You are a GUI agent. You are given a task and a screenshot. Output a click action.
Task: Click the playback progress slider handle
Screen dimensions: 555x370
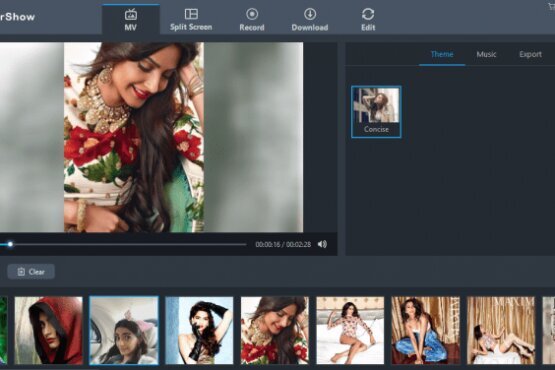[x=10, y=244]
